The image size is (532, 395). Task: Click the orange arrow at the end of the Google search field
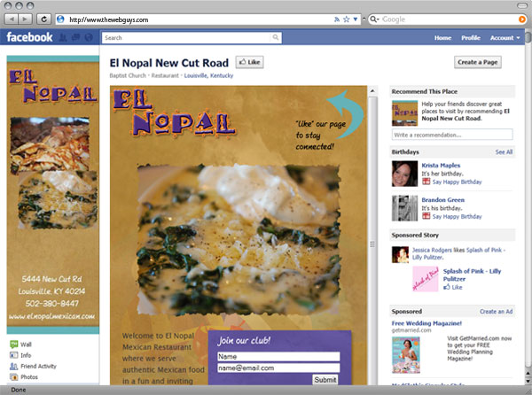click(522, 19)
